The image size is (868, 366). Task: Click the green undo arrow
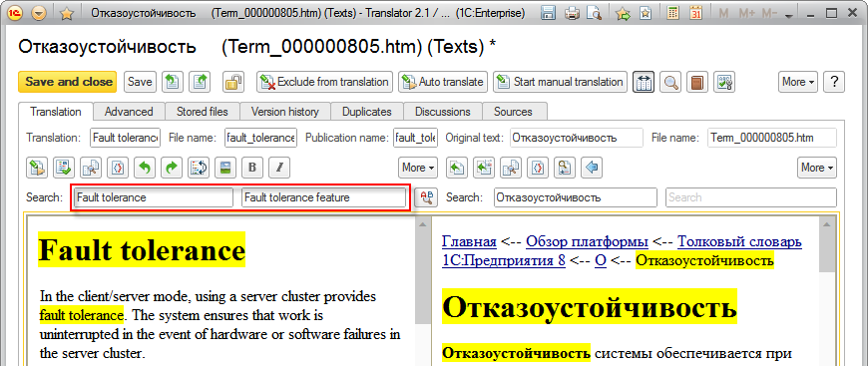pos(145,168)
